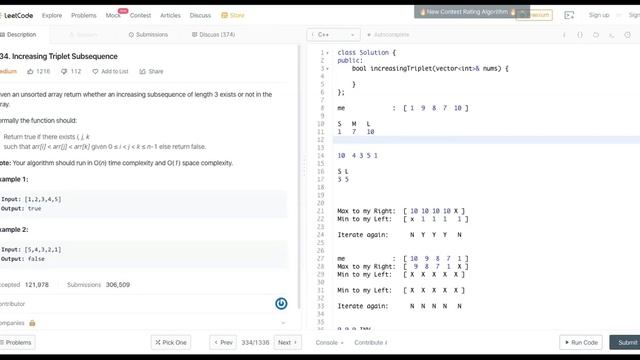This screenshot has width=640, height=360.
Task: Click code editor line 12
Action: (x=487, y=140)
